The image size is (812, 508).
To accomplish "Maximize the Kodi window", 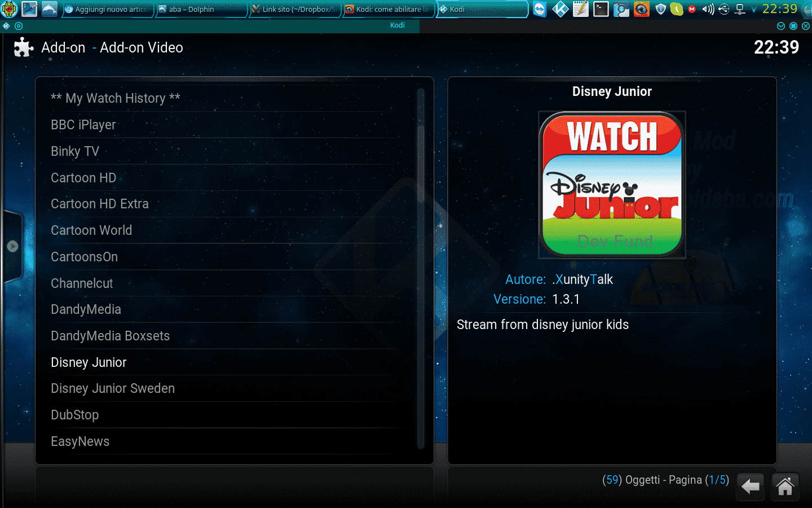I will pyautogui.click(x=793, y=26).
